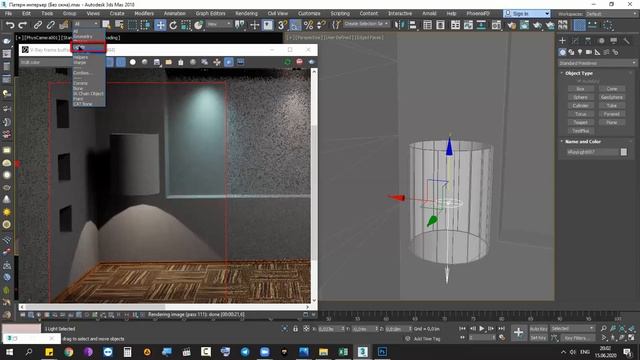
Task: Switch to the Hierarchy command panel
Action: point(588,41)
